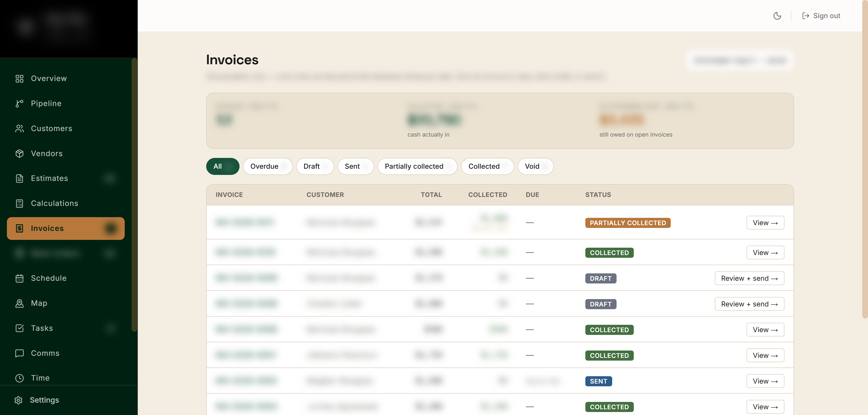The width and height of the screenshot is (868, 415).
Task: Go to Pipeline in sidebar
Action: (66, 104)
